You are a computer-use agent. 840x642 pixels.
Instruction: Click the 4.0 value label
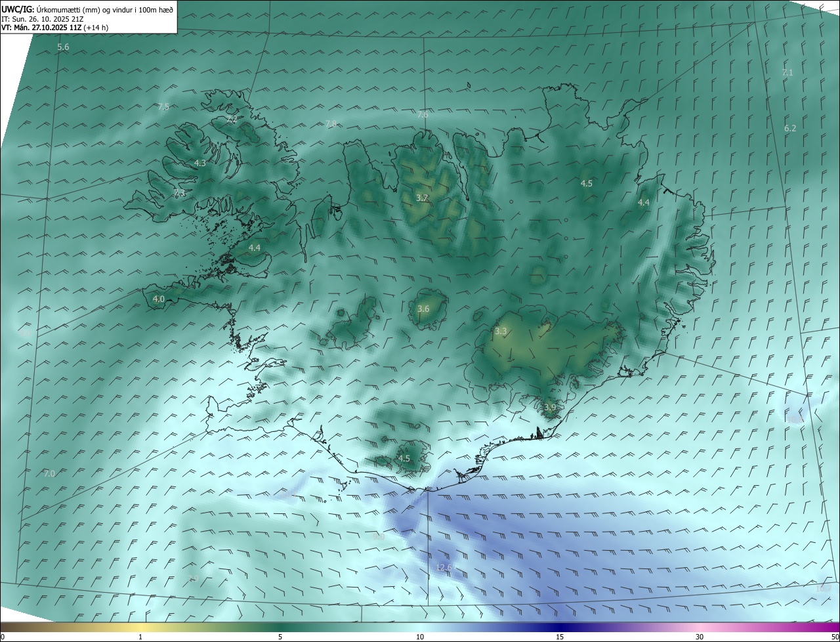click(x=158, y=299)
